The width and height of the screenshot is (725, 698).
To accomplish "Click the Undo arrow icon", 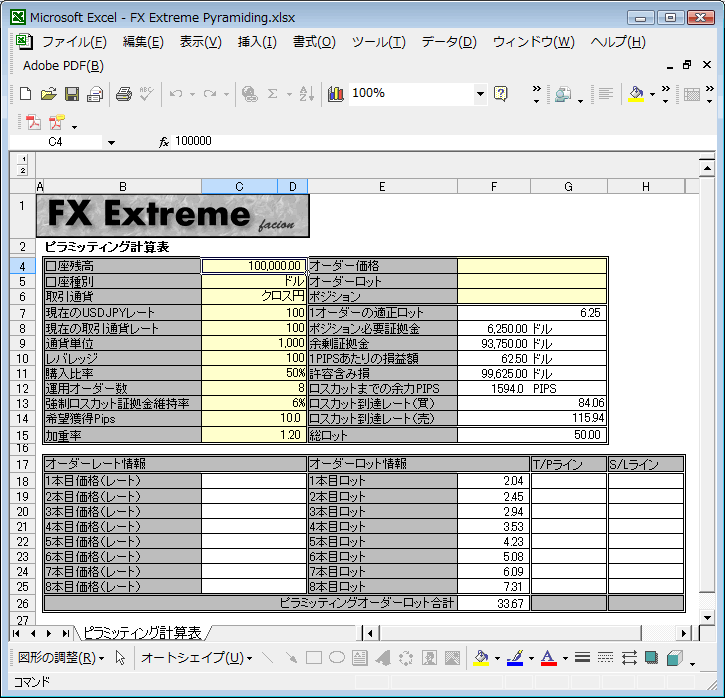I will [176, 94].
